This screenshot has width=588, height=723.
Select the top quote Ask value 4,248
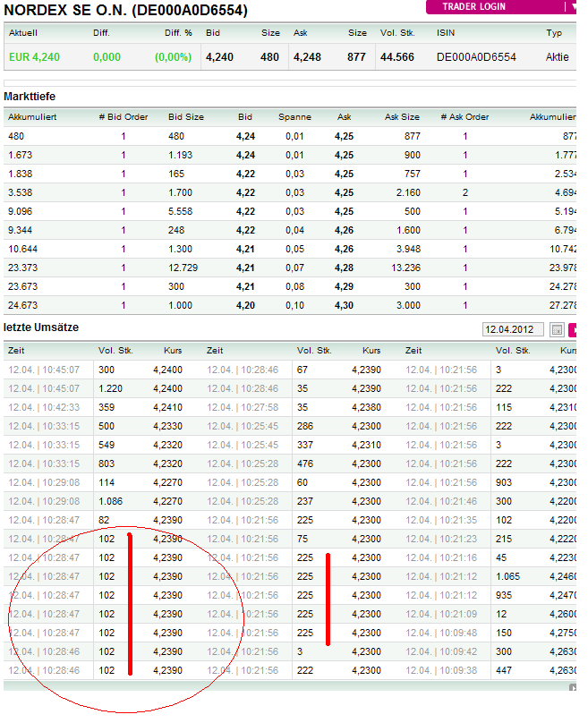(307, 57)
